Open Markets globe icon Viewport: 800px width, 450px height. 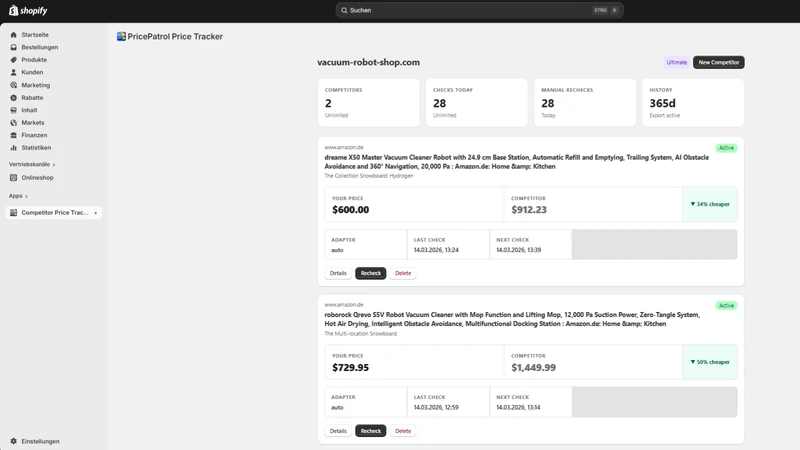coord(14,122)
